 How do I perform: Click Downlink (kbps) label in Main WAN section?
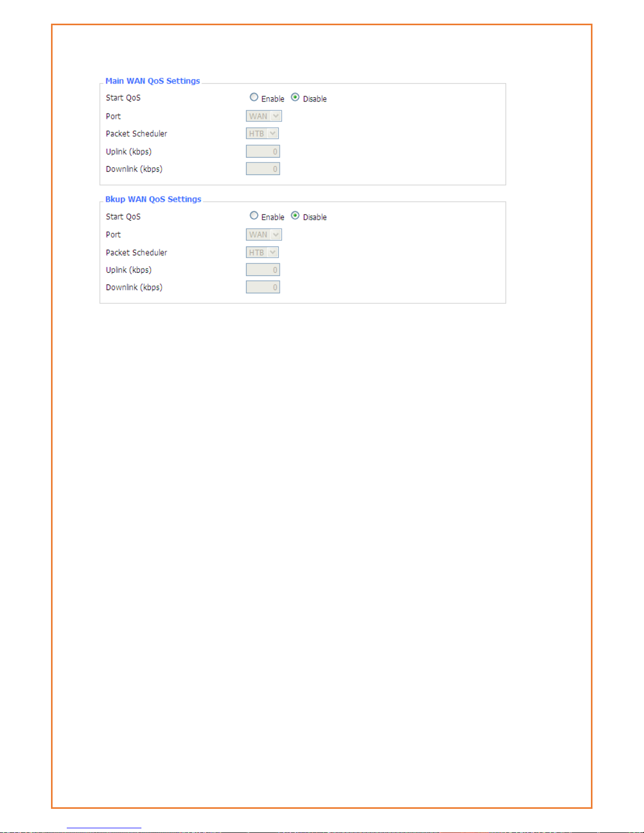coord(134,169)
